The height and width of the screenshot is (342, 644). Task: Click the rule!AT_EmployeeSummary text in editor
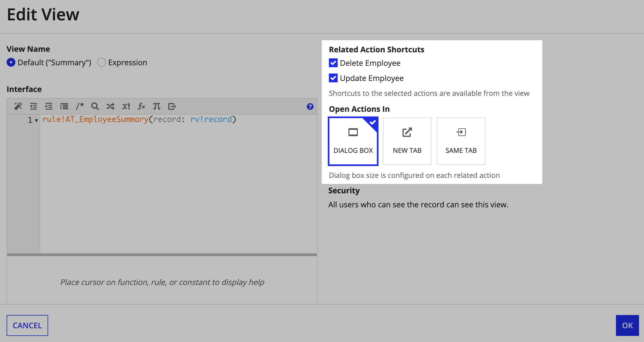point(95,119)
